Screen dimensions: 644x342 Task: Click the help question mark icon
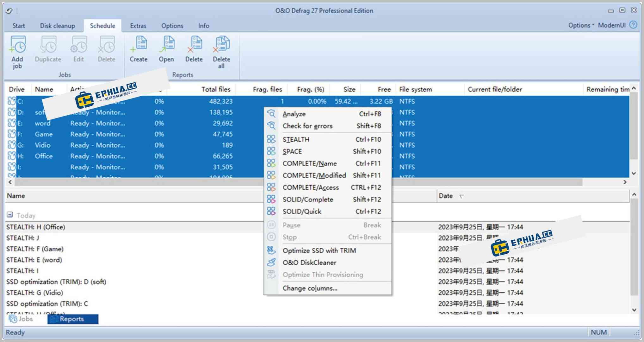pyautogui.click(x=633, y=25)
